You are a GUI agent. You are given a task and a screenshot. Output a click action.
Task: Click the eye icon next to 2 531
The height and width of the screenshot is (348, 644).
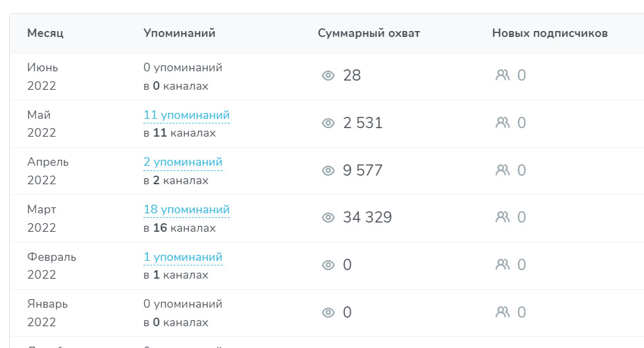pos(328,123)
